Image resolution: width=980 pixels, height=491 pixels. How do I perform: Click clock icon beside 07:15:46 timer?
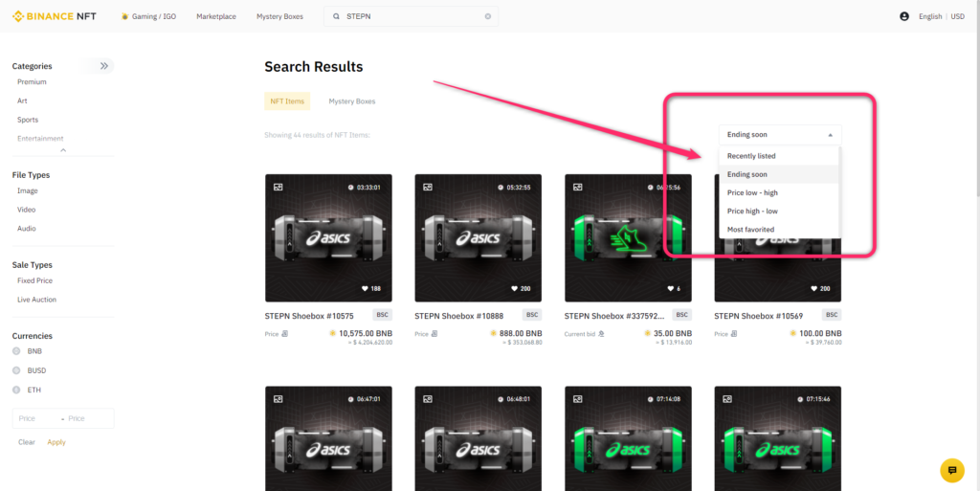coord(801,399)
